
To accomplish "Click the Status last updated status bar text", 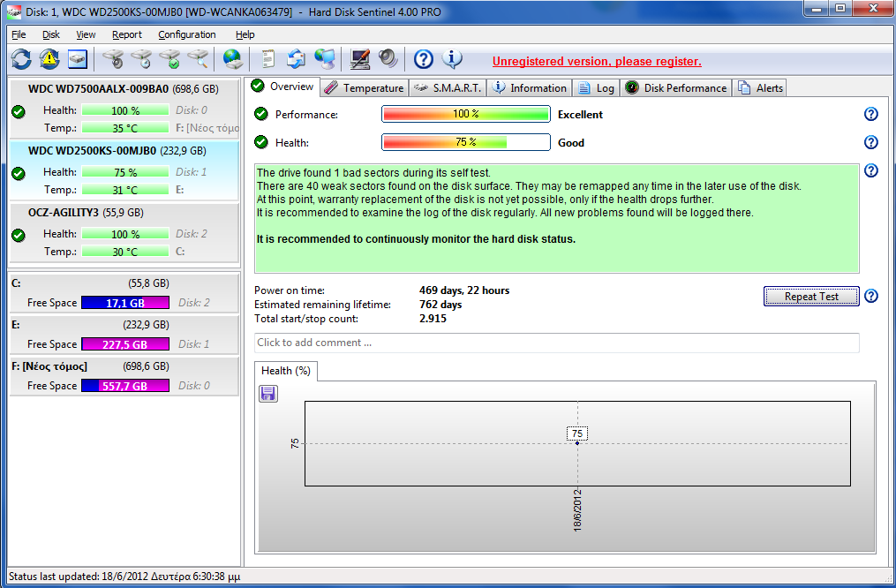I will pyautogui.click(x=124, y=576).
